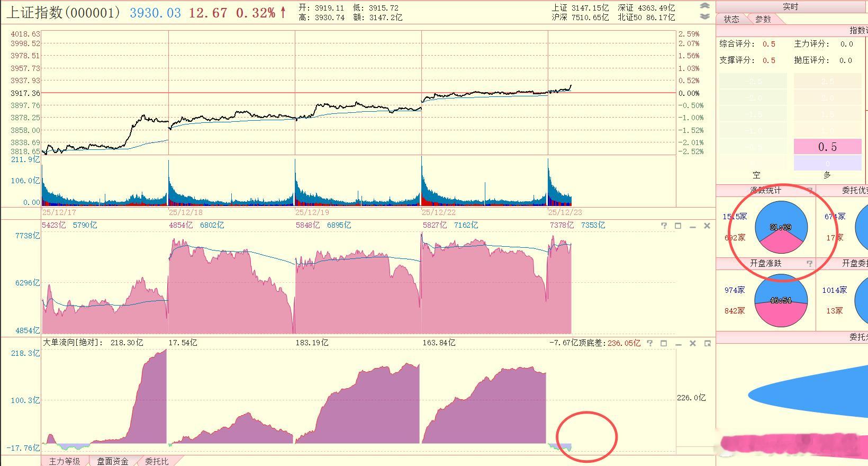868x466 pixels.
Task: Open help icon beside 涨跌统计
Action: (x=809, y=190)
